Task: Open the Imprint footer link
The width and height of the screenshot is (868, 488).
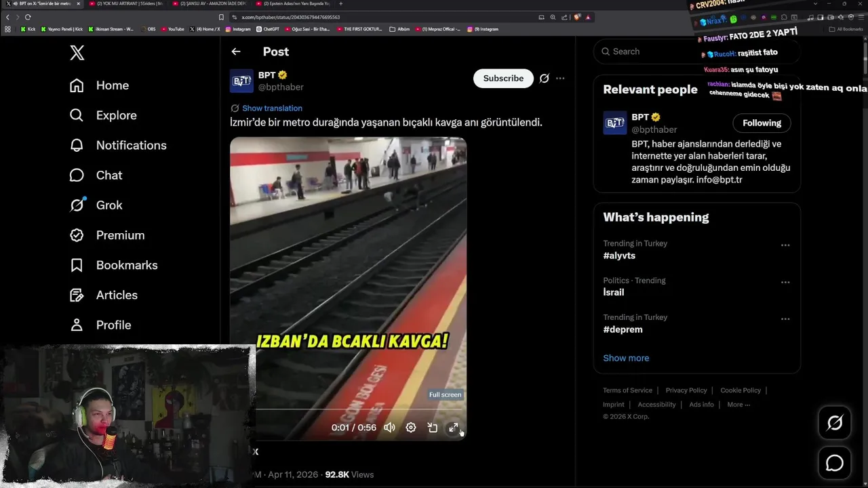Action: pos(613,405)
